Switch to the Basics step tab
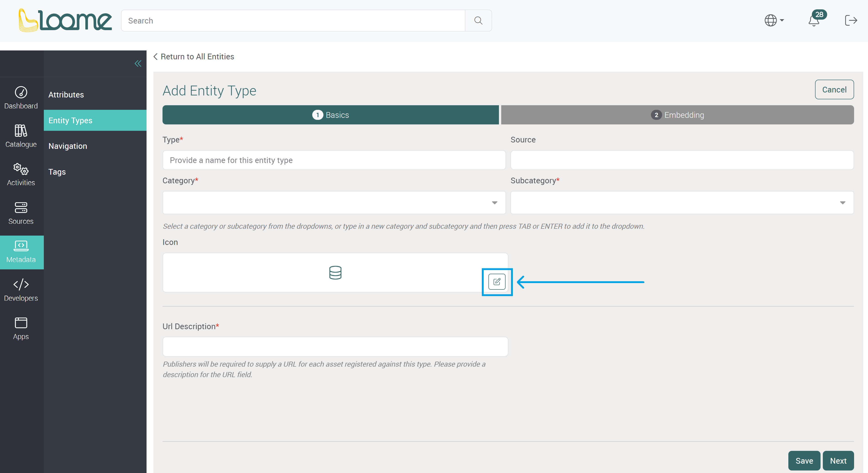This screenshot has height=473, width=868. [x=330, y=115]
